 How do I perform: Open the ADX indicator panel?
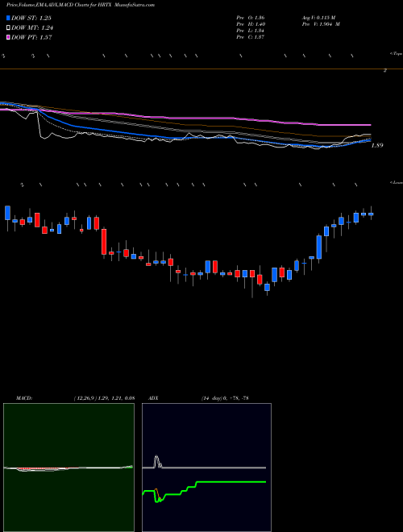coord(206,468)
